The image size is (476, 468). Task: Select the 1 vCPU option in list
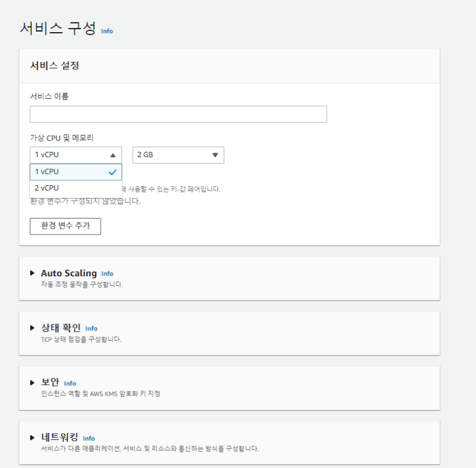[x=65, y=172]
